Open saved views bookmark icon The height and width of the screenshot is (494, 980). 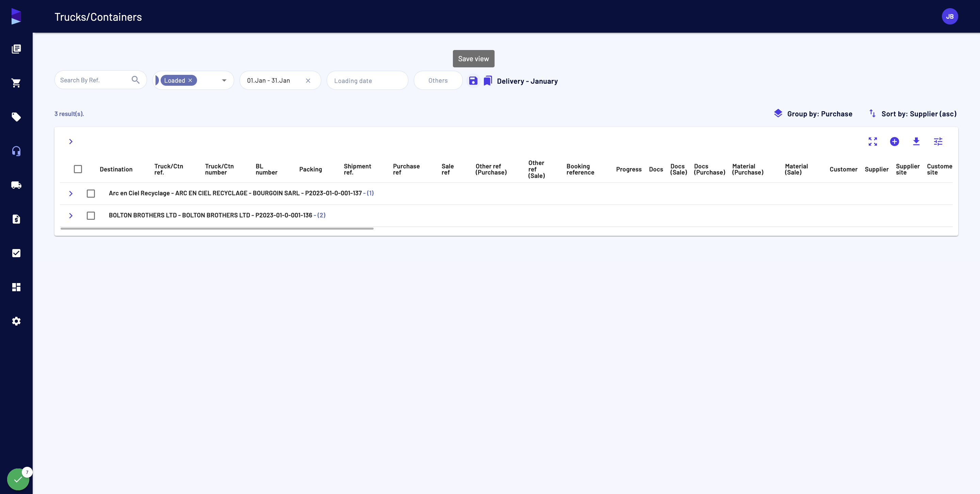click(488, 81)
